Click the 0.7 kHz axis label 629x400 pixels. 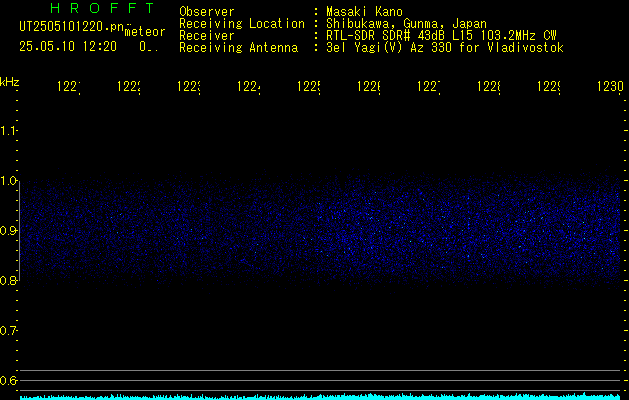point(8,331)
